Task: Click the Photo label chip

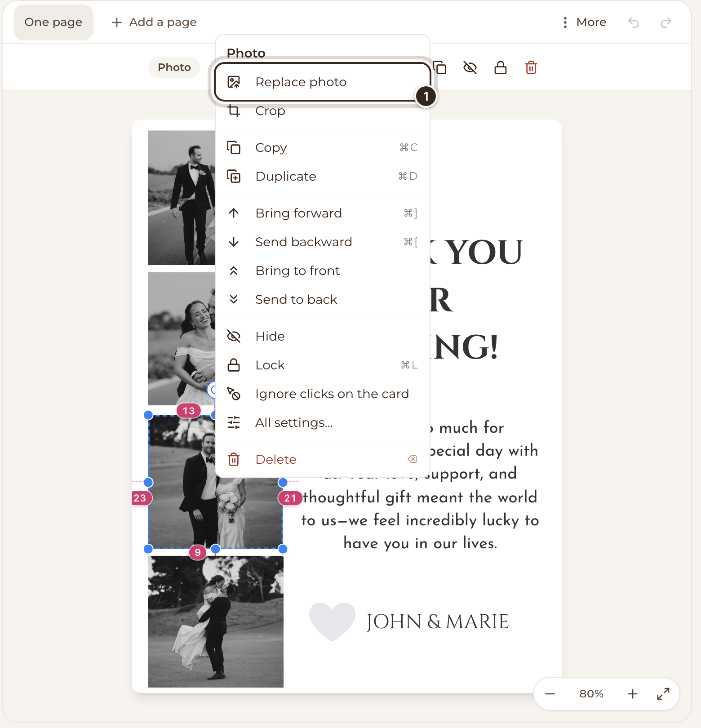Action: click(x=174, y=67)
